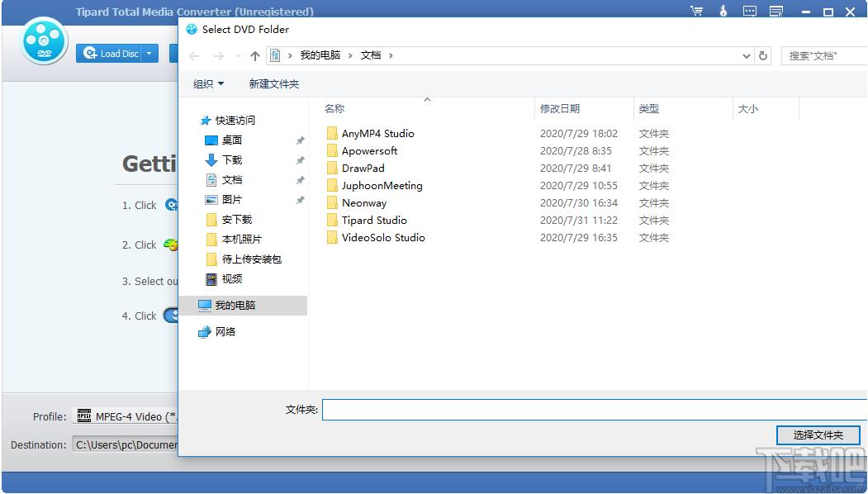
Task: Expand the chevron after 文档 in address bar
Action: pyautogui.click(x=391, y=55)
